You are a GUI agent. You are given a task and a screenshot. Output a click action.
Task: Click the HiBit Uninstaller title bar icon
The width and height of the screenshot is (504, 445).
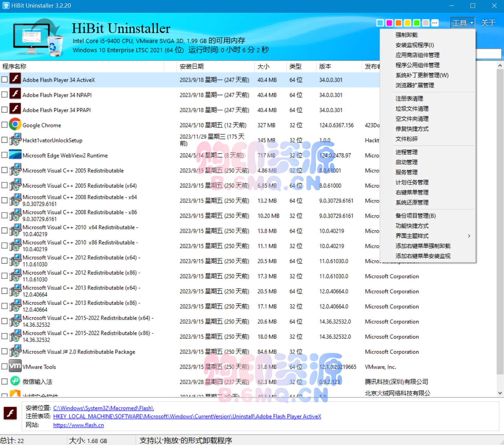pyautogui.click(x=6, y=5)
